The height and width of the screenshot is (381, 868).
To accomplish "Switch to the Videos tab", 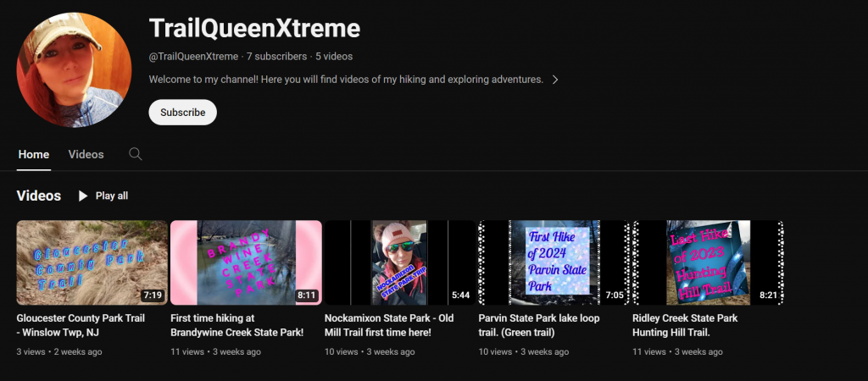I will (86, 154).
